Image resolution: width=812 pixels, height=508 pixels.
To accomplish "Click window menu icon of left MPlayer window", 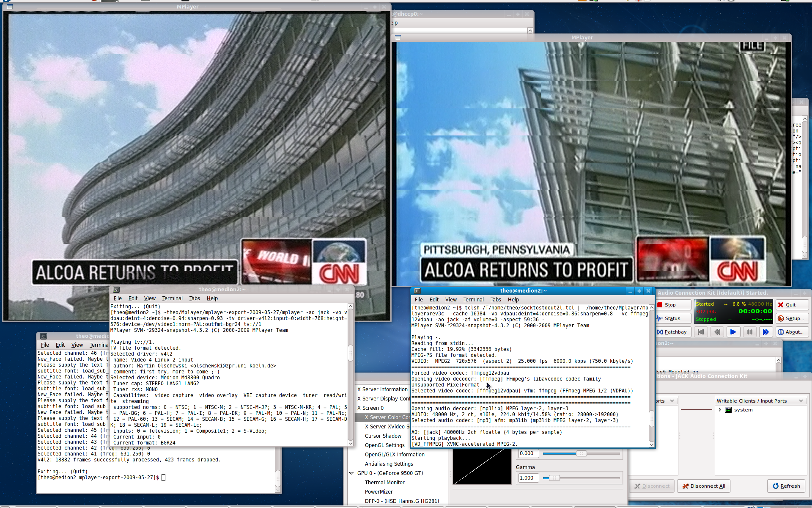I will pyautogui.click(x=10, y=7).
